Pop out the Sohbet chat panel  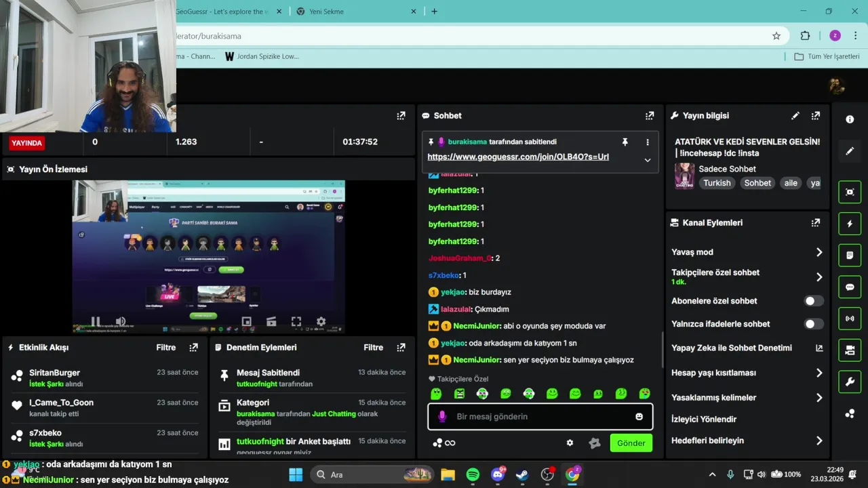pyautogui.click(x=650, y=116)
